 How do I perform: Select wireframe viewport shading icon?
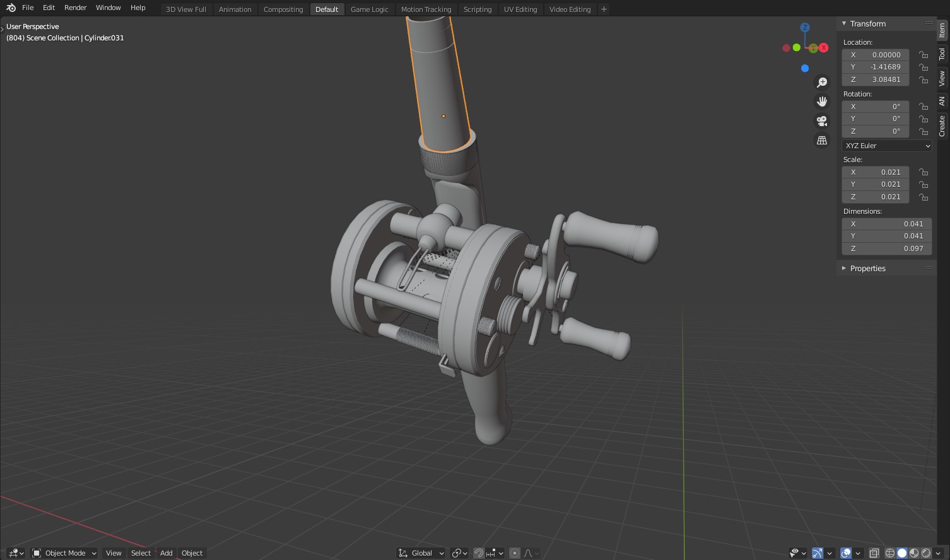click(890, 553)
